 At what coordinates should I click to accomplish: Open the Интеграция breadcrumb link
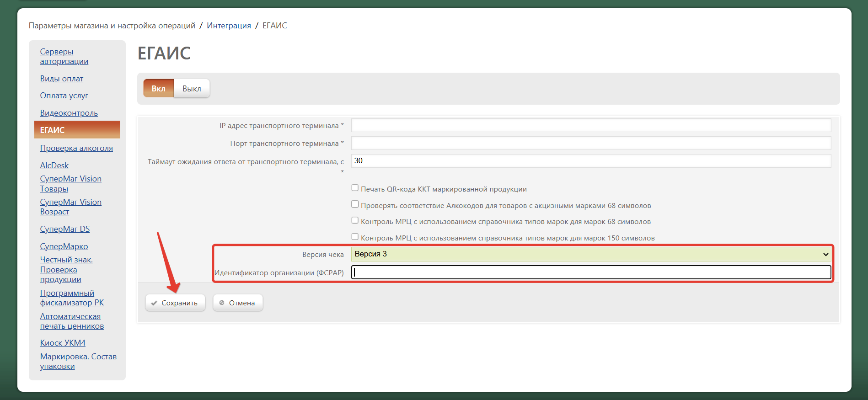point(229,26)
